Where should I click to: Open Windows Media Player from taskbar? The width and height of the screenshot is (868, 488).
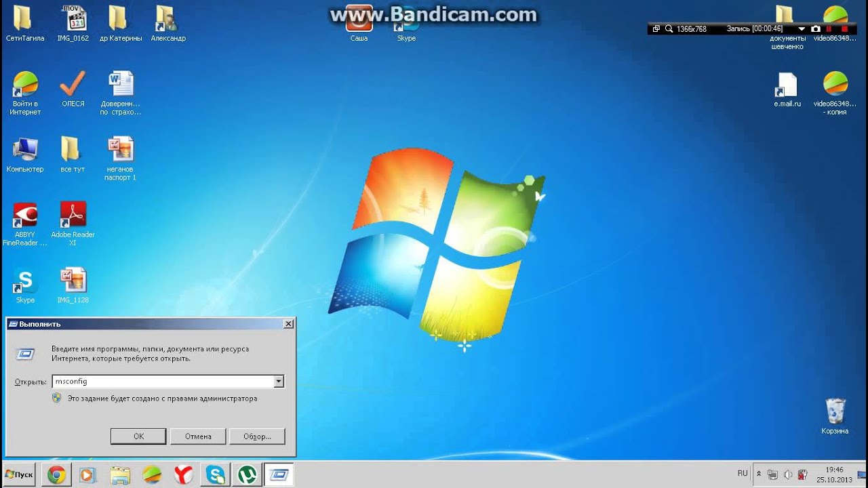[x=87, y=475]
